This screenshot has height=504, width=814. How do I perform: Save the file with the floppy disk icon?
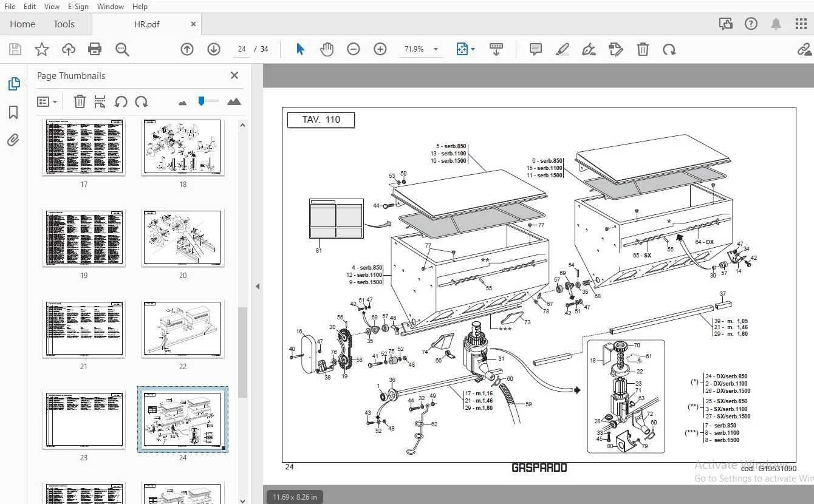(15, 49)
